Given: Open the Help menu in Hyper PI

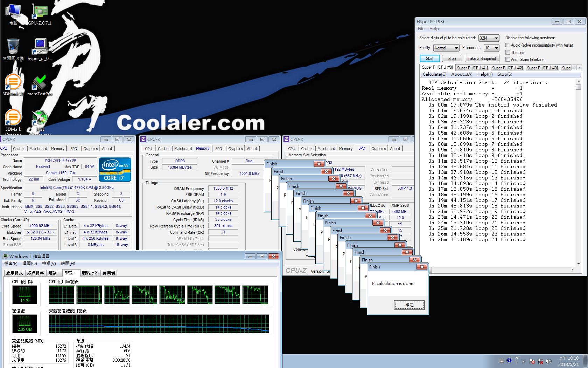Looking at the screenshot, I should [x=434, y=29].
